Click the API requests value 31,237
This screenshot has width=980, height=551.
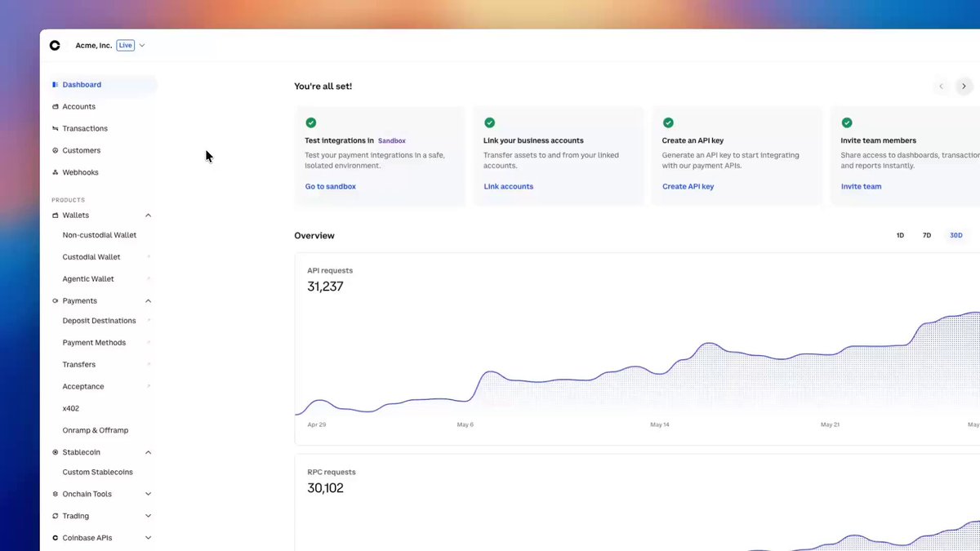click(x=326, y=287)
